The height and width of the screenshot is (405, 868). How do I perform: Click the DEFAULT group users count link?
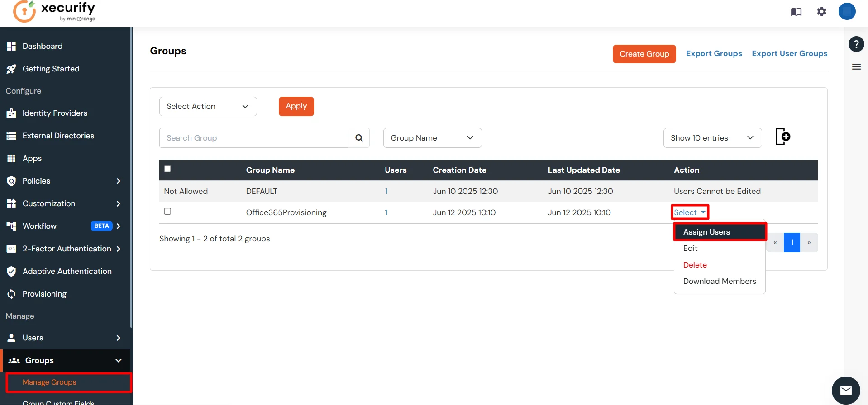(386, 191)
